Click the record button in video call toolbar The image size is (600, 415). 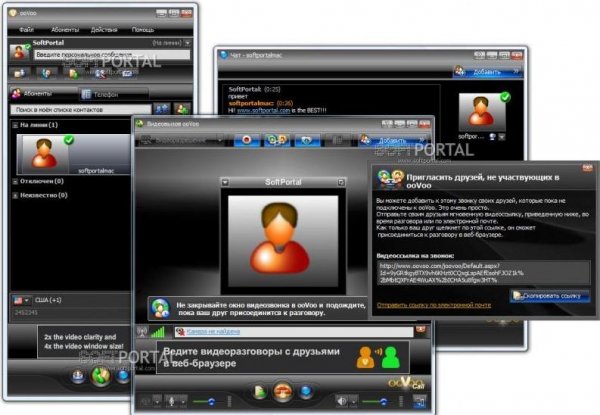click(246, 140)
